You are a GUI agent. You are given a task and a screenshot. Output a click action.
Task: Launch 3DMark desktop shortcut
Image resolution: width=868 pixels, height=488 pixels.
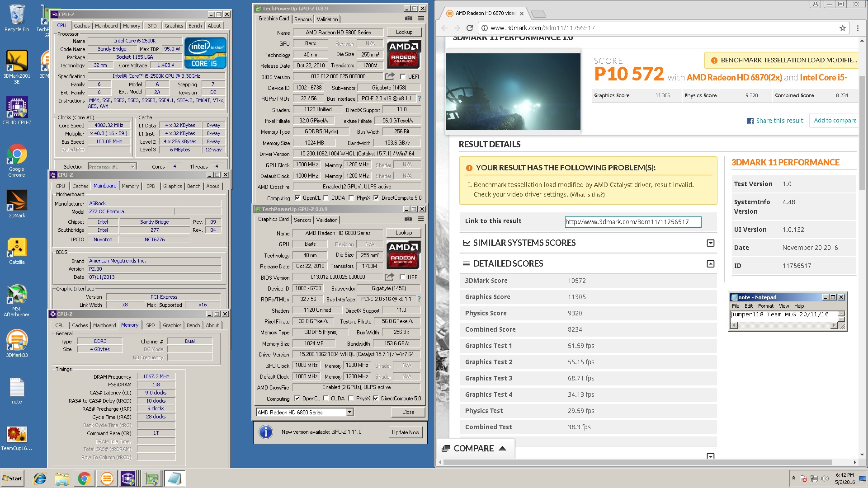(x=17, y=203)
